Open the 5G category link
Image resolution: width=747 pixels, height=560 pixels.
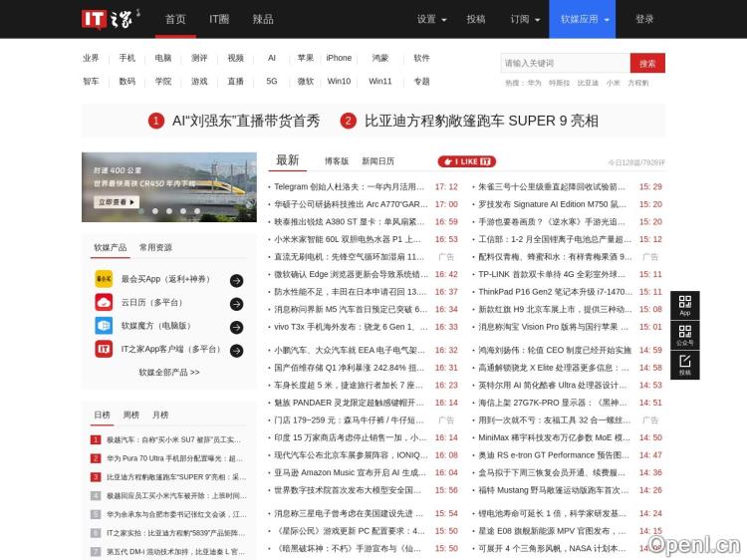[x=272, y=81]
